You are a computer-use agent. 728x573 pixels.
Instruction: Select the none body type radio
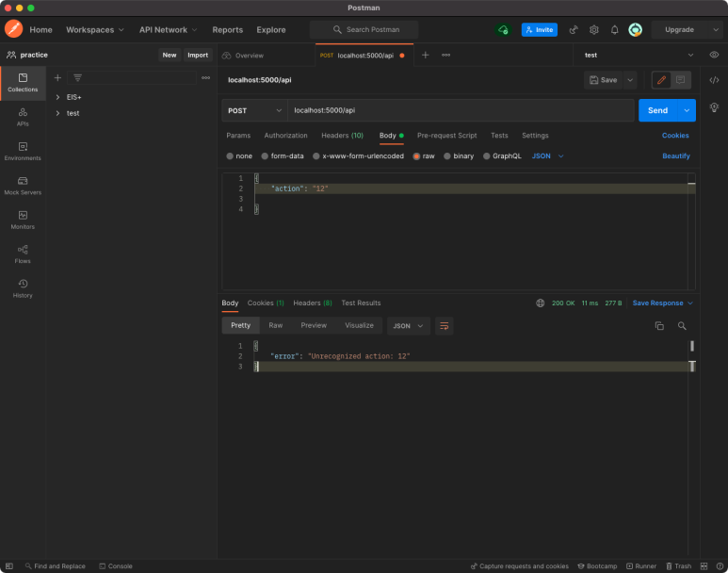point(230,156)
